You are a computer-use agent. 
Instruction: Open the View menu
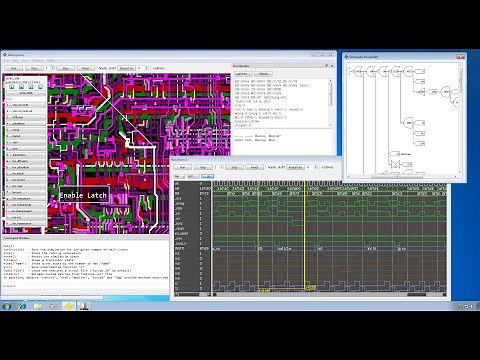click(25, 61)
